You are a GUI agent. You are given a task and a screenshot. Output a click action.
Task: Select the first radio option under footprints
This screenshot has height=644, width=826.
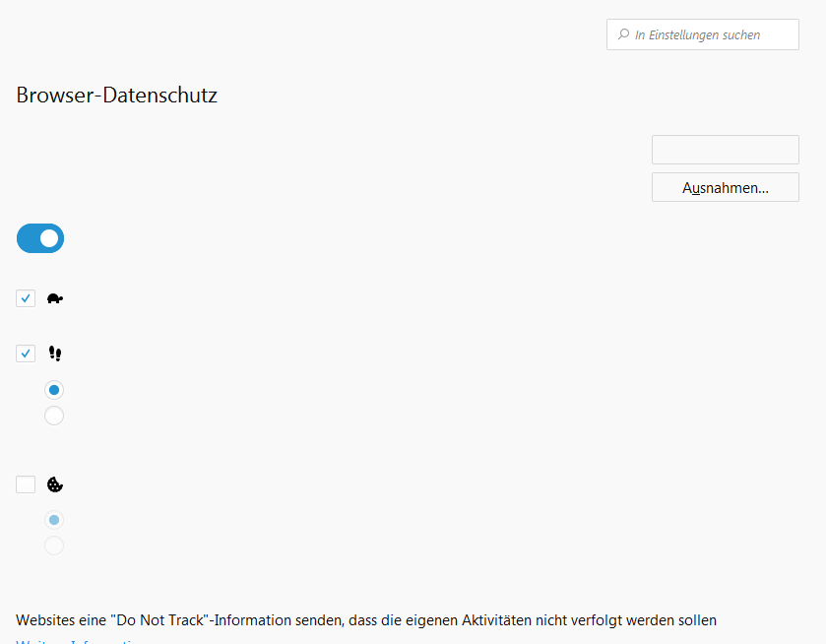tap(54, 390)
